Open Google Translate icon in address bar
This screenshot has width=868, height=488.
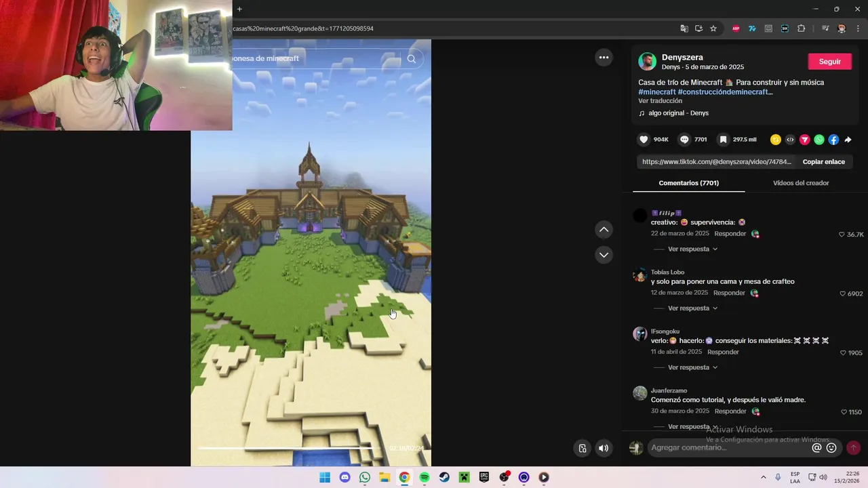coord(684,28)
